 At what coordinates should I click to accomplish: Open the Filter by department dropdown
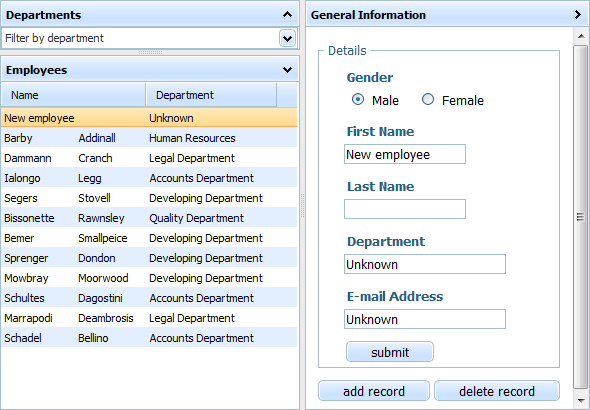(x=287, y=38)
